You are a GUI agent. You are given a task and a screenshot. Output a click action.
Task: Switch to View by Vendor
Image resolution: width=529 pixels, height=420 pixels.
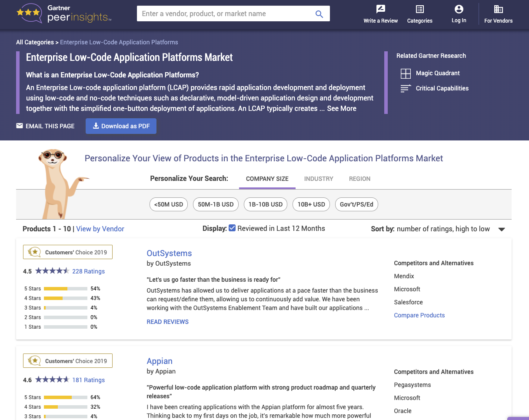[100, 229]
